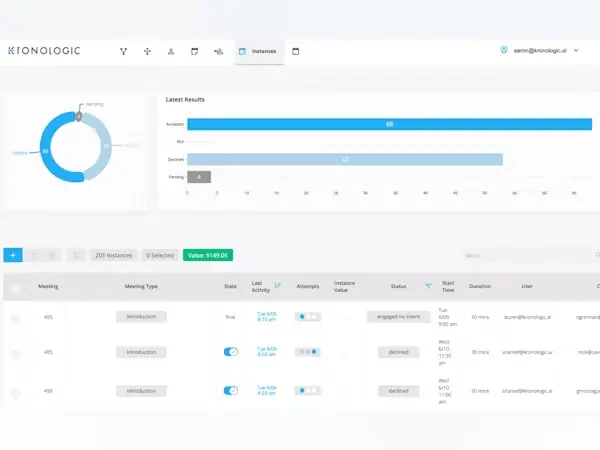This screenshot has height=450, width=600.
Task: Click the attempts indicator in row 485
Action: [308, 352]
